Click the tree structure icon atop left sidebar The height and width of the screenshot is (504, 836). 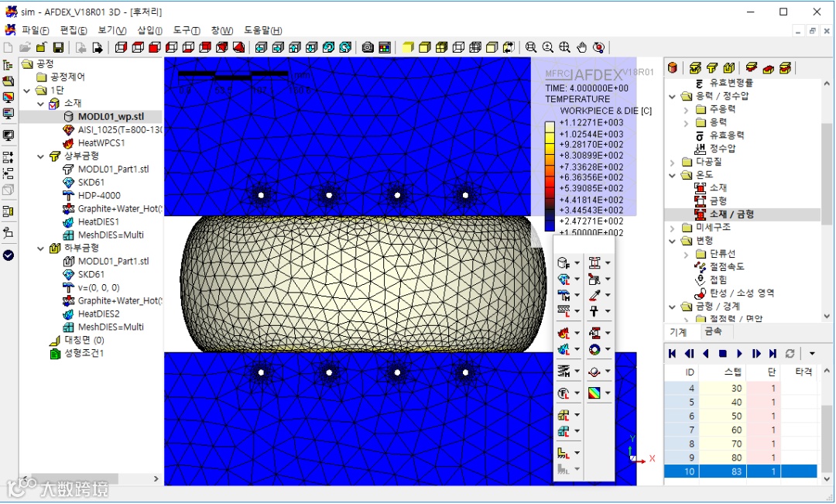click(8, 65)
